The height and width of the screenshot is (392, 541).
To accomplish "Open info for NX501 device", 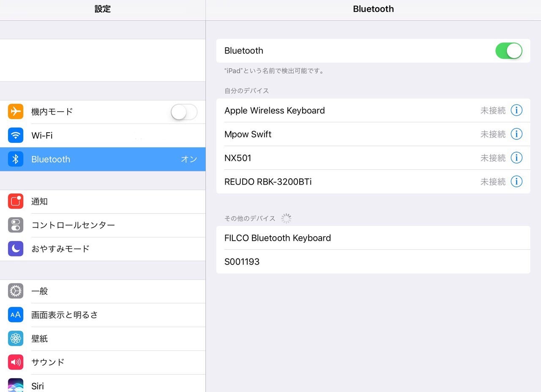I will coord(516,158).
